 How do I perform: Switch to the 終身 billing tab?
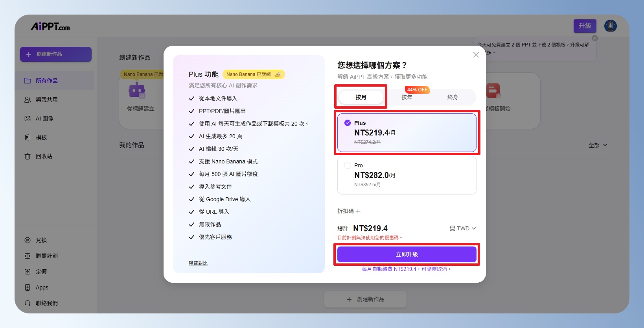453,97
